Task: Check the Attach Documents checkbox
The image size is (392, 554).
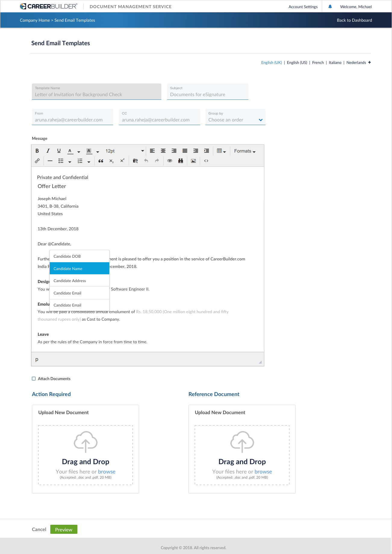Action: [x=34, y=379]
